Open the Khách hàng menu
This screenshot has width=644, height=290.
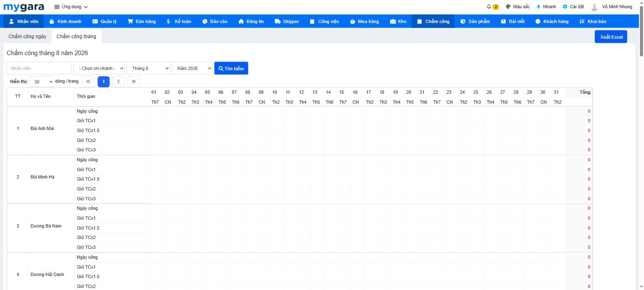point(552,21)
